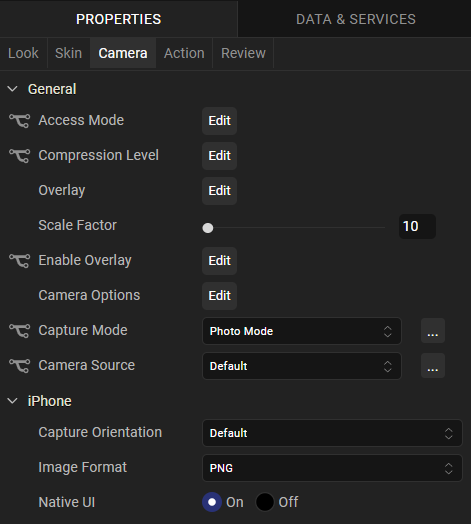Click the fork icon beside Compression Level
This screenshot has width=471, height=524.
pyautogui.click(x=19, y=156)
